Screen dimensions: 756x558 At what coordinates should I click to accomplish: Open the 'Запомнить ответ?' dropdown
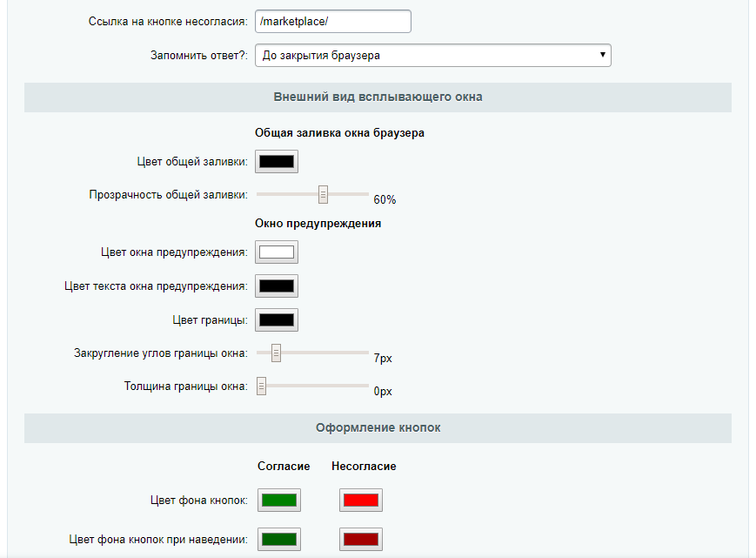point(432,56)
